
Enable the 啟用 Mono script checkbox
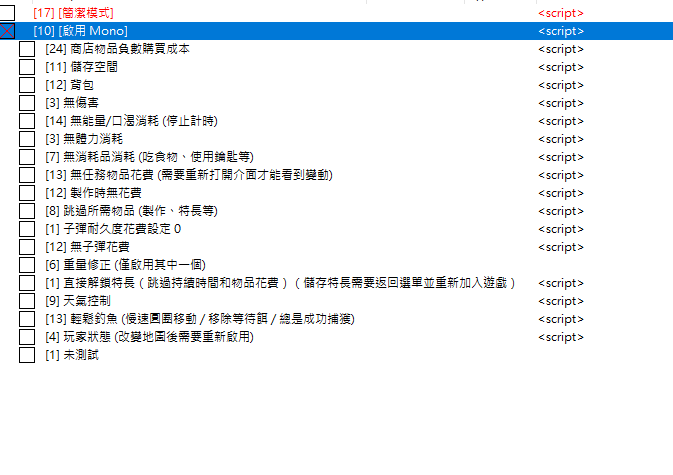(8, 31)
